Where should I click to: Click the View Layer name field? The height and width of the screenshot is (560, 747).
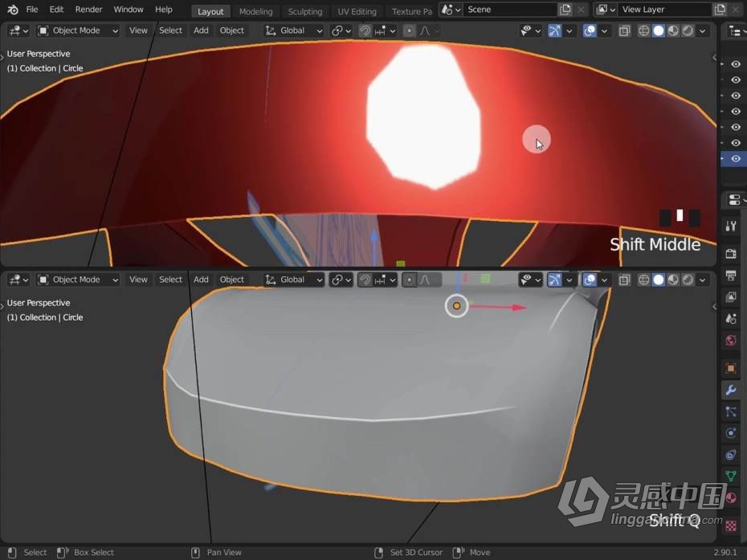(x=665, y=10)
